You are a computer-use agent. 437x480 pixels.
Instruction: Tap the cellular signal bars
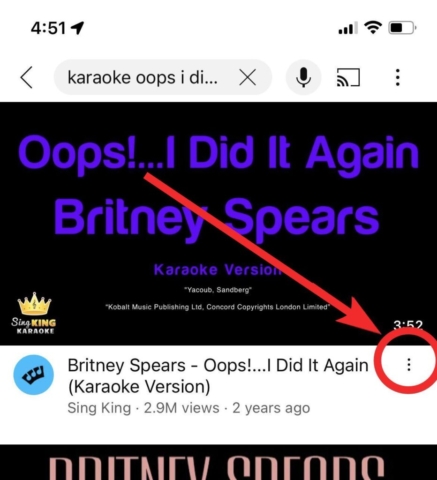pos(348,28)
